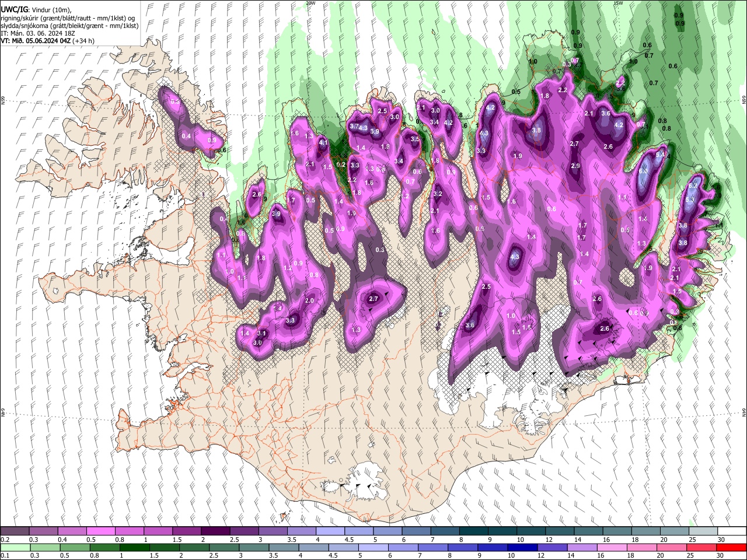Click the '15W' longitude label
Viewport: 747px width, 560px height.
coord(618,3)
